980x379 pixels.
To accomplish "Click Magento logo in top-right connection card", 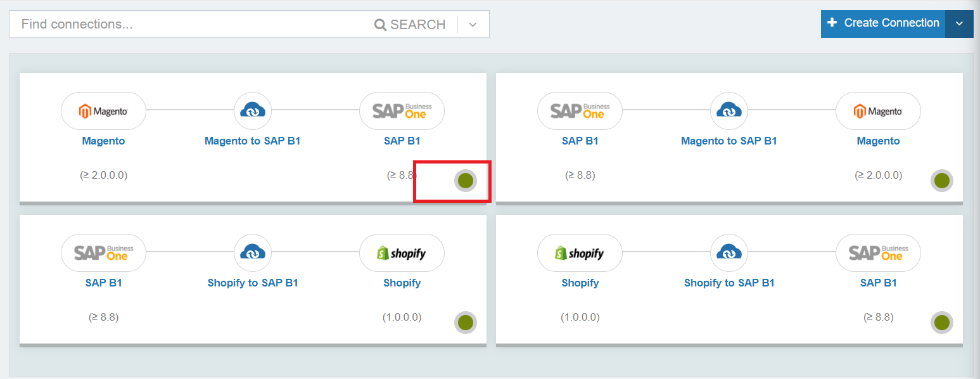I will coord(878,111).
